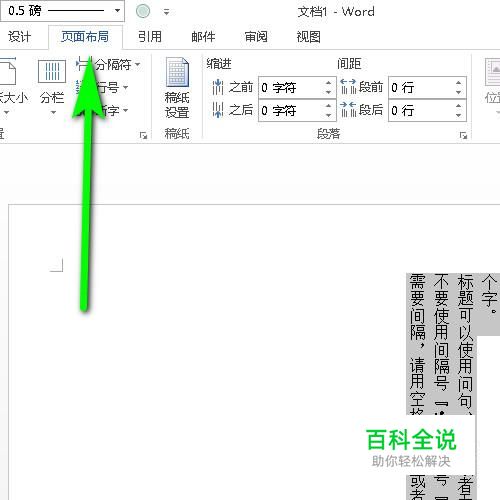Switch to the 设计 tab
500x500 pixels.
pos(19,37)
